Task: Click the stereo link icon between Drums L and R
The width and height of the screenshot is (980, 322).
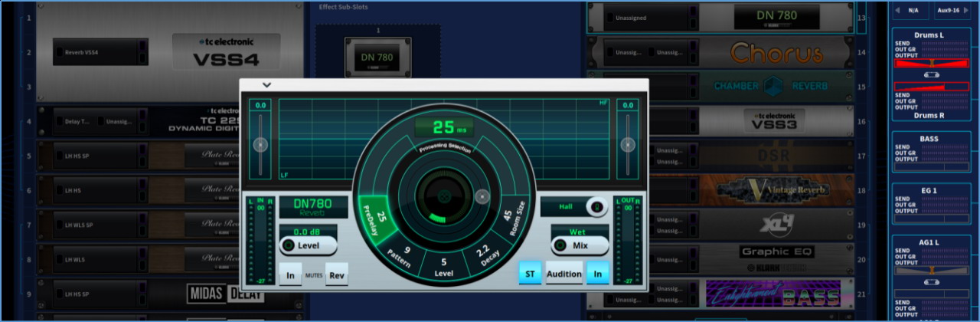Action: coord(931,75)
